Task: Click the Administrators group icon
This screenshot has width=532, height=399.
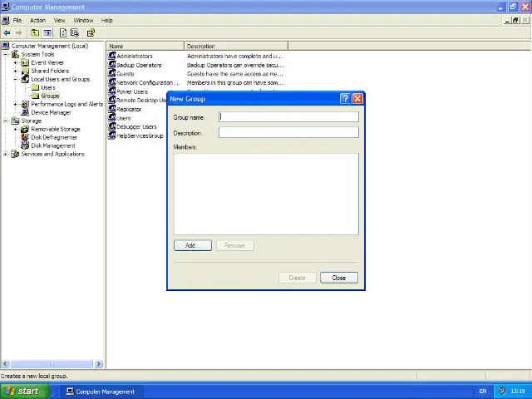Action: coord(111,56)
